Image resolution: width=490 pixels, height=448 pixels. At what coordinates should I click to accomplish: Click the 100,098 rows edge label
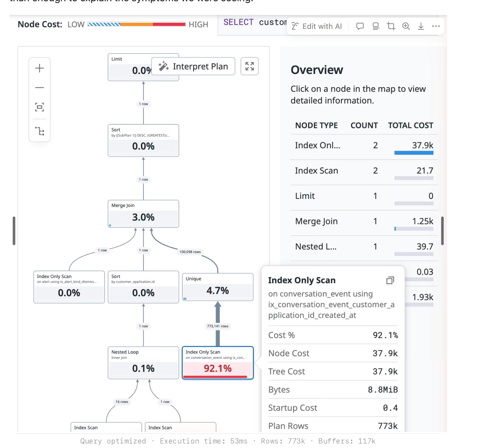point(190,252)
